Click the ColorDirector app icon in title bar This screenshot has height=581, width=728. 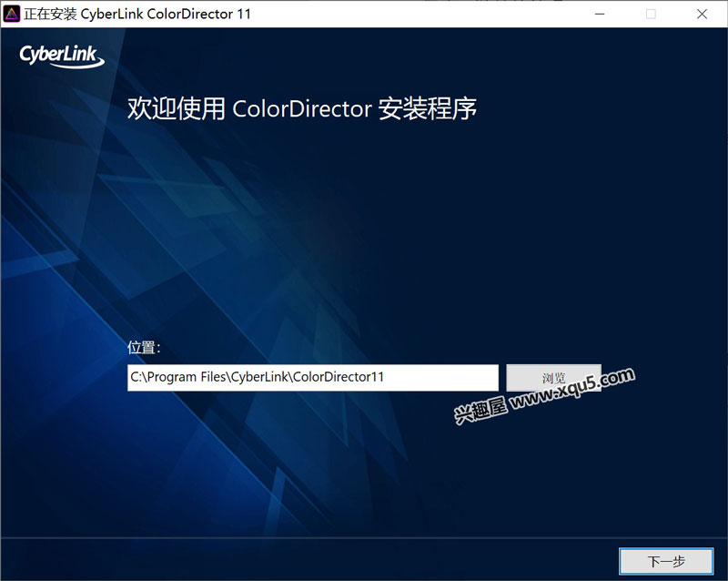pyautogui.click(x=12, y=14)
